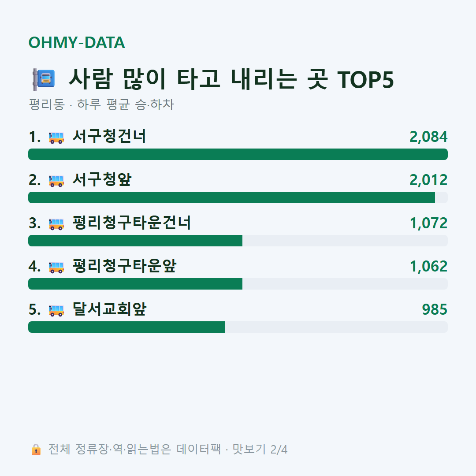Open the 데이터팩 맛보기 2/4 footer text
Viewport: 476px width, 476px height.
[x=232, y=449]
